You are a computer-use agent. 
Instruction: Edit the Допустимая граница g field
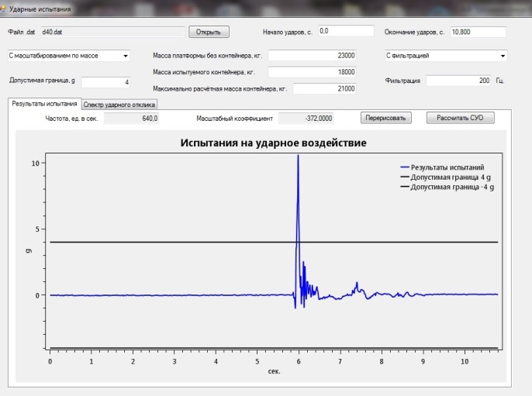[x=106, y=81]
